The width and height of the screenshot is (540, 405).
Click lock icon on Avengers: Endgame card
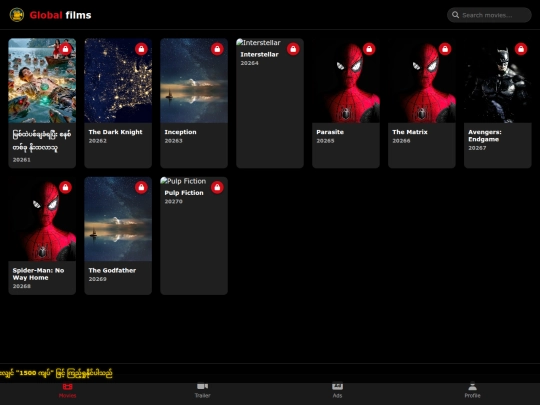[x=521, y=49]
